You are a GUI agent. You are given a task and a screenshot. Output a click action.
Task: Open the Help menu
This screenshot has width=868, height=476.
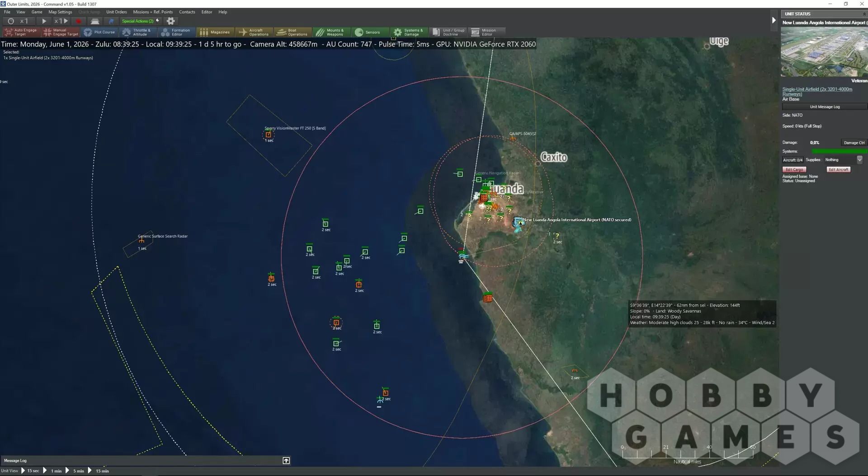223,12
